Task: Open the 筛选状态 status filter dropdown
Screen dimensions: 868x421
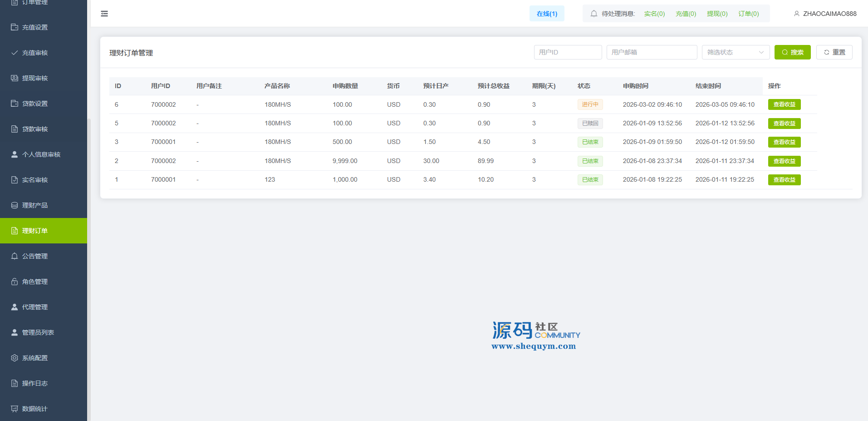Action: (x=731, y=52)
